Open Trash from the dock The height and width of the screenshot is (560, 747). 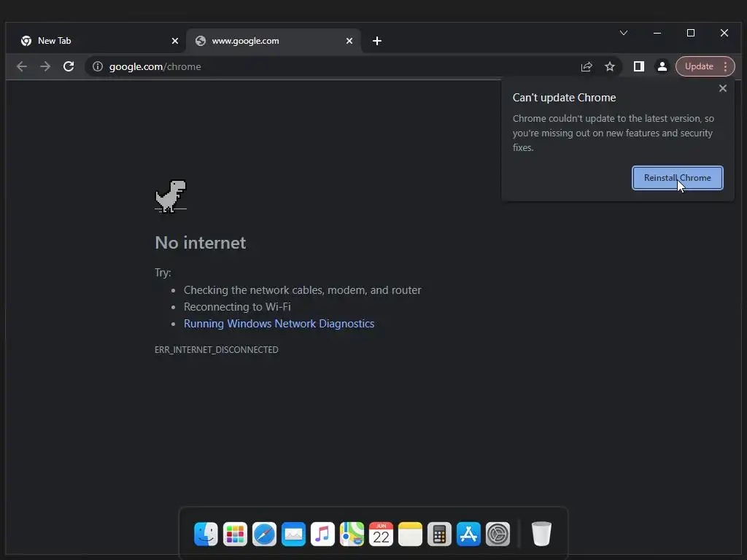click(541, 534)
